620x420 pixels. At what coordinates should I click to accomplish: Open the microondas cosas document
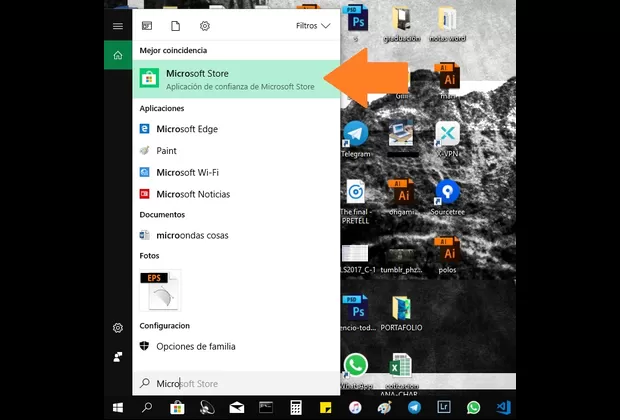tap(236, 235)
